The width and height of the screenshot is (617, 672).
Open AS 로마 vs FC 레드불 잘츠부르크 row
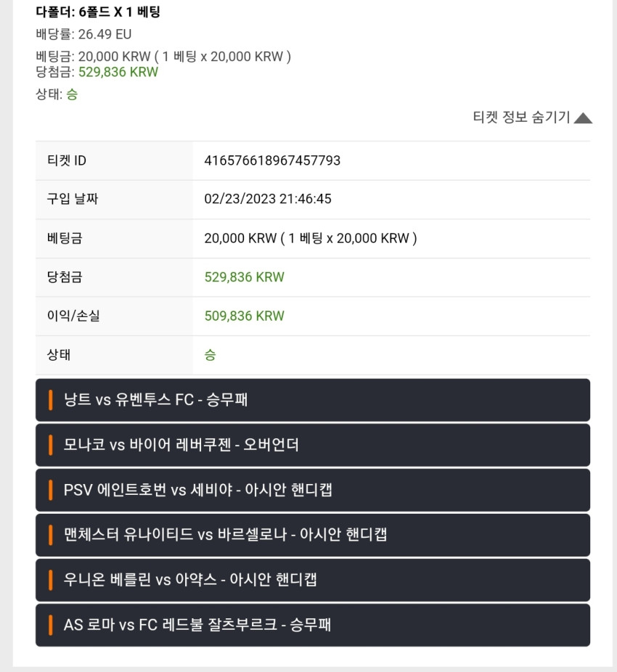point(313,625)
